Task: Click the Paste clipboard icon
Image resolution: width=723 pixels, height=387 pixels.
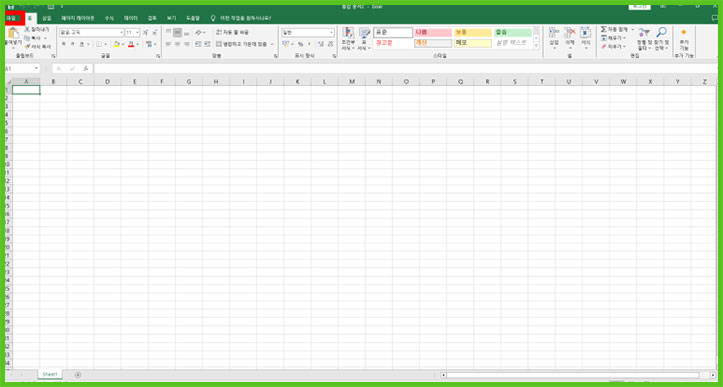Action: pyautogui.click(x=13, y=33)
